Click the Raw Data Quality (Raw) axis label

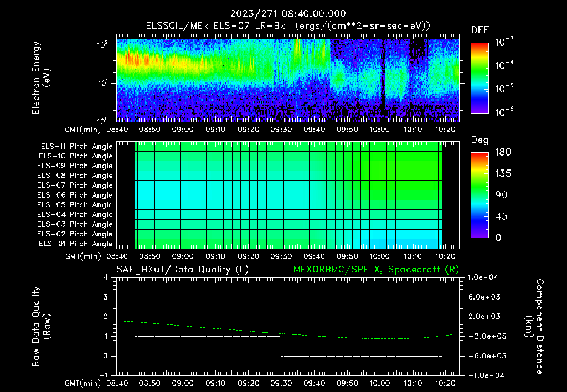tap(41, 327)
